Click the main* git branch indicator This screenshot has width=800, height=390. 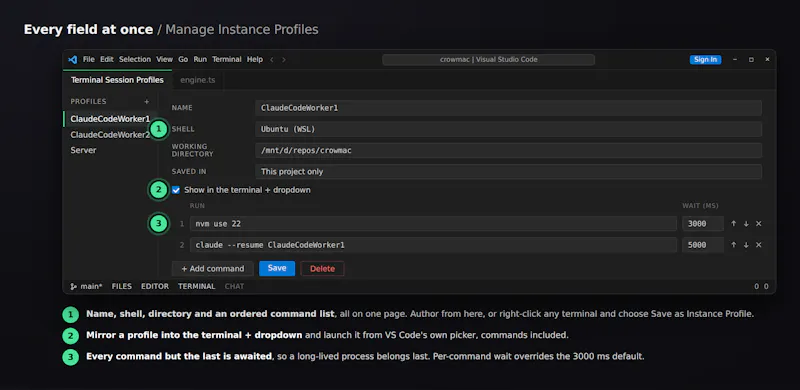(86, 286)
